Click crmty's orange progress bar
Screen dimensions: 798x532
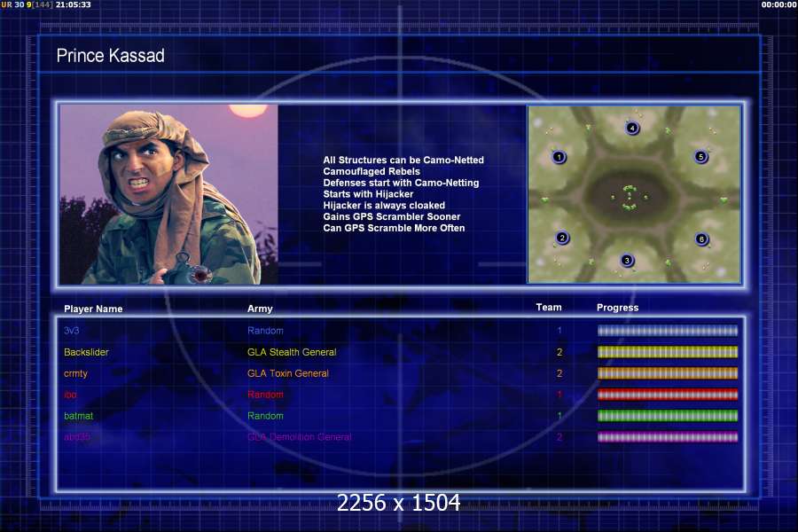point(667,373)
